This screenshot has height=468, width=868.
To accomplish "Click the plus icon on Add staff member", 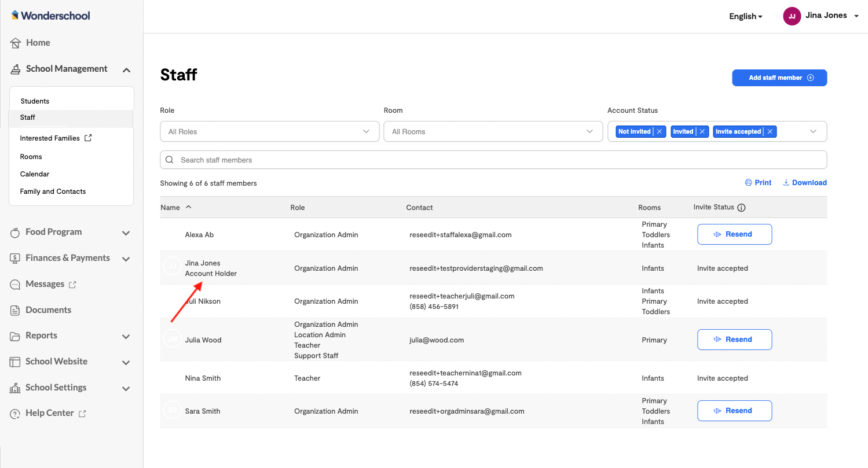I will point(811,78).
